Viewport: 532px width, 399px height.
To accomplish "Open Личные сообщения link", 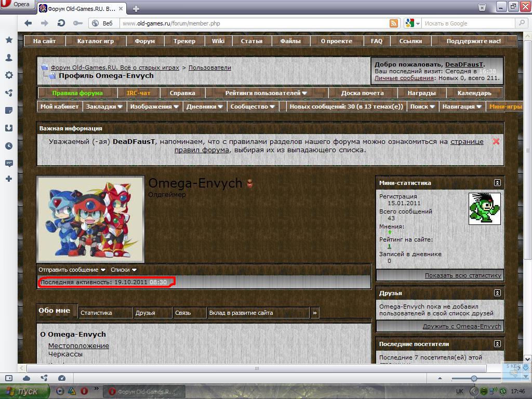I will [404, 78].
